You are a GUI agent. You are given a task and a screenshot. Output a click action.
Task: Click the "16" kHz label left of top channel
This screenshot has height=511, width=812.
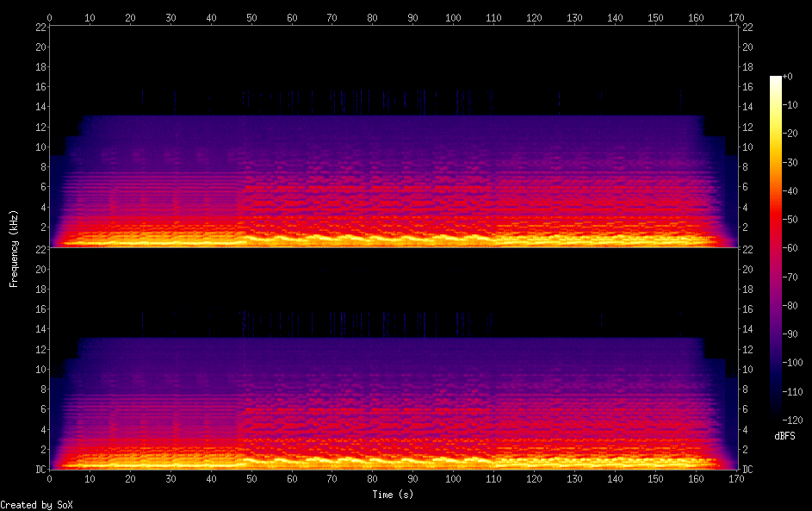[x=40, y=87]
